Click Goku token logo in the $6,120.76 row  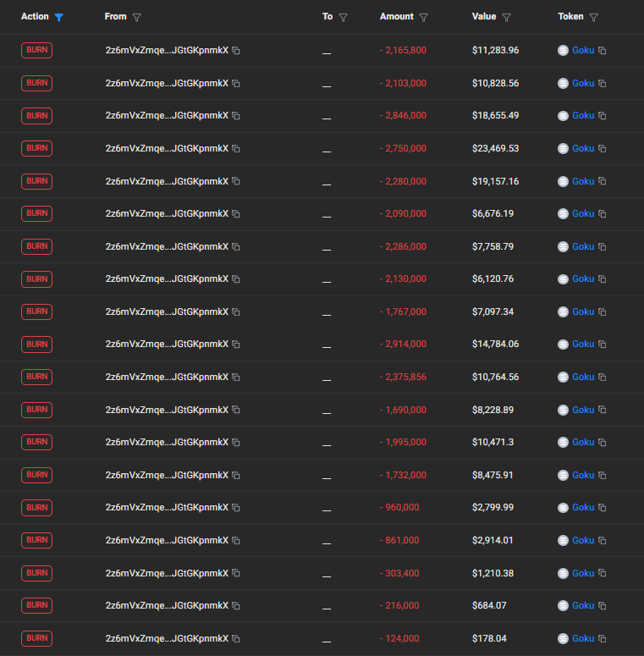[563, 279]
